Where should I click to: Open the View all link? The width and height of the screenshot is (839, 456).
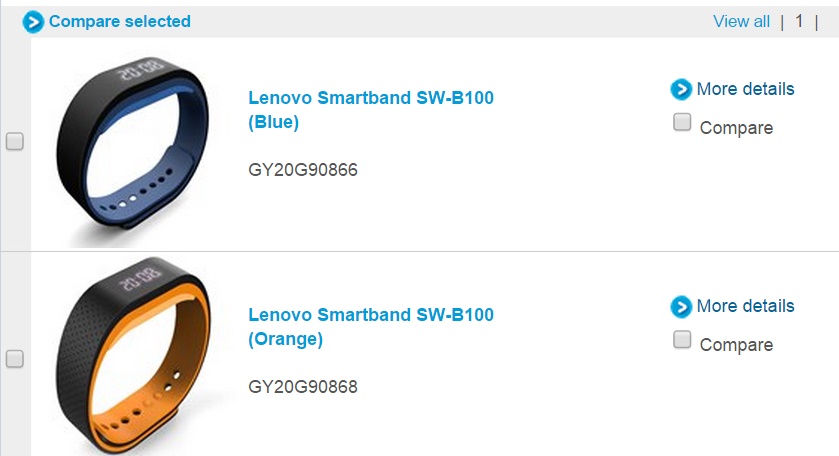click(x=741, y=21)
